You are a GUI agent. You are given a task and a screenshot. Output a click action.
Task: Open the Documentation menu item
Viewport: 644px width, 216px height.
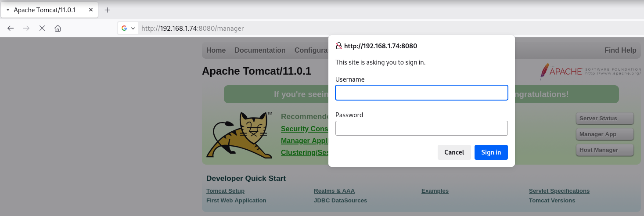click(x=260, y=50)
